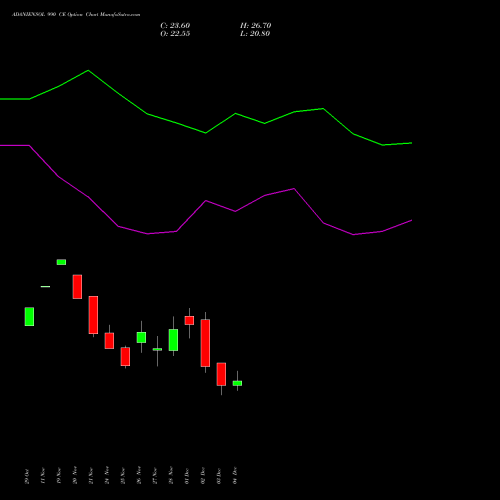Select the low value L: 20.80
Screen dimensions: 500x500
pyautogui.click(x=255, y=34)
